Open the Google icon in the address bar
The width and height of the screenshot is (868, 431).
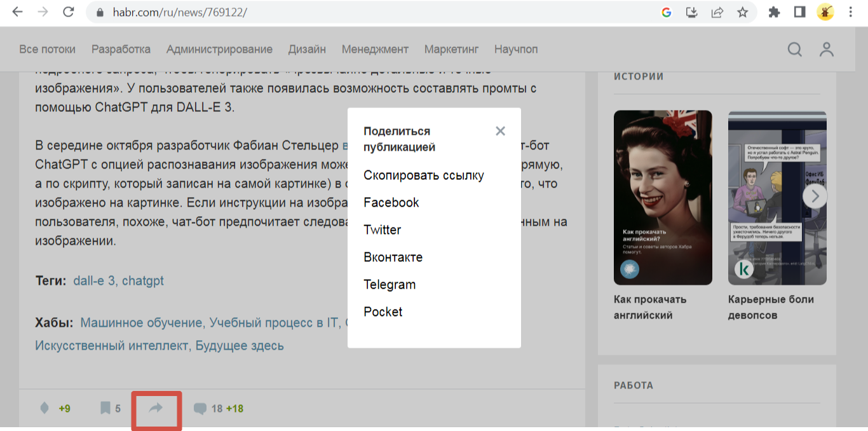[x=667, y=12]
